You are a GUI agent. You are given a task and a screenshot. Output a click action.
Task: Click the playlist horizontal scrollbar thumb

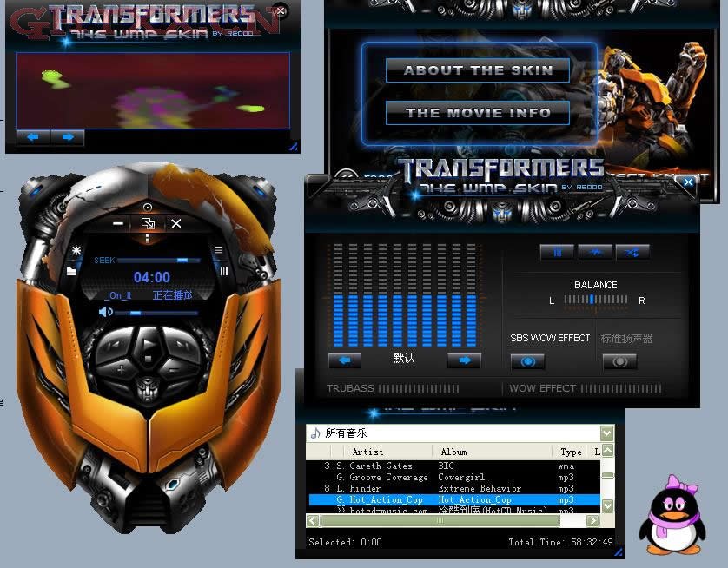click(x=440, y=521)
